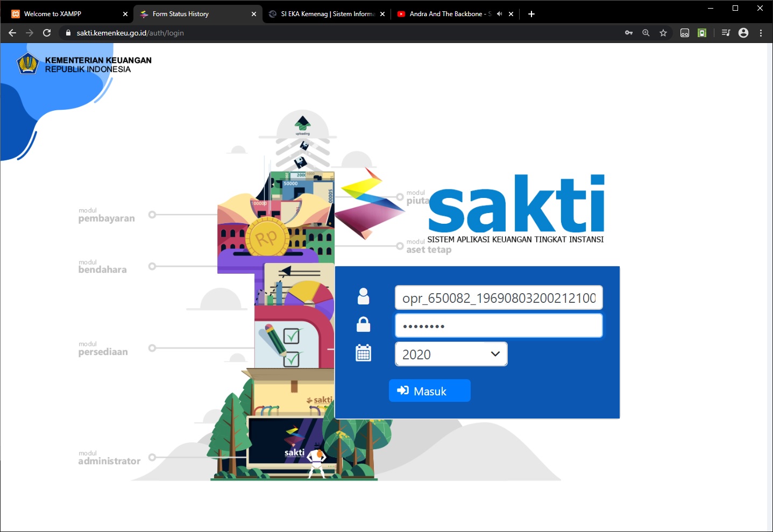Open the media control playlist icon
Screen dimensions: 773x532
[x=726, y=33]
